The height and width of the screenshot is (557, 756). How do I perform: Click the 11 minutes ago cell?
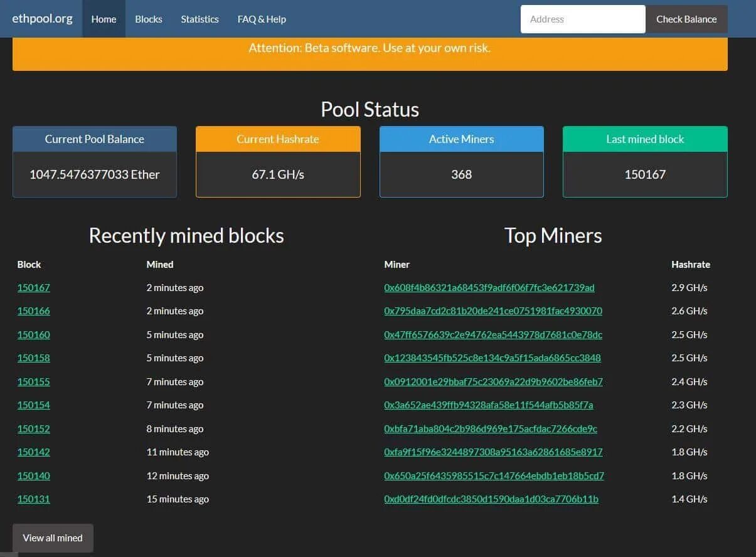click(x=178, y=452)
